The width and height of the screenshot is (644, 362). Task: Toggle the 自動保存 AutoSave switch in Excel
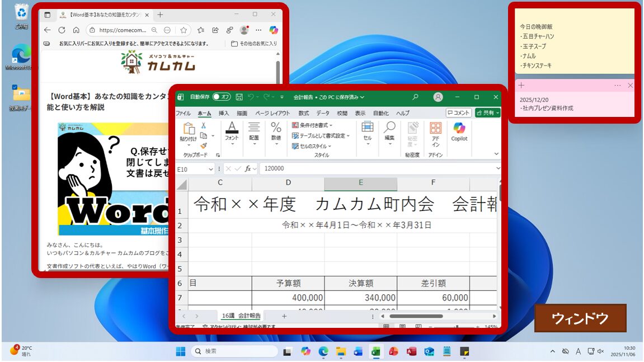click(222, 97)
